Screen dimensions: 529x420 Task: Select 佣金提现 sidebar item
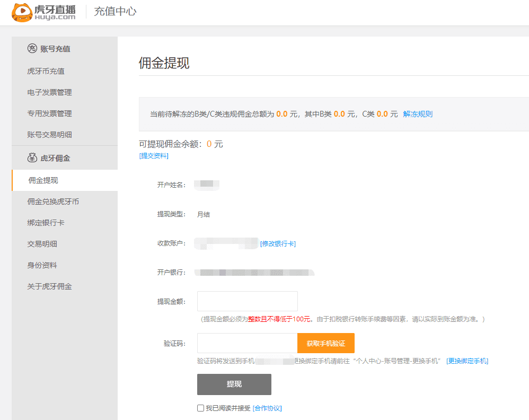(43, 180)
